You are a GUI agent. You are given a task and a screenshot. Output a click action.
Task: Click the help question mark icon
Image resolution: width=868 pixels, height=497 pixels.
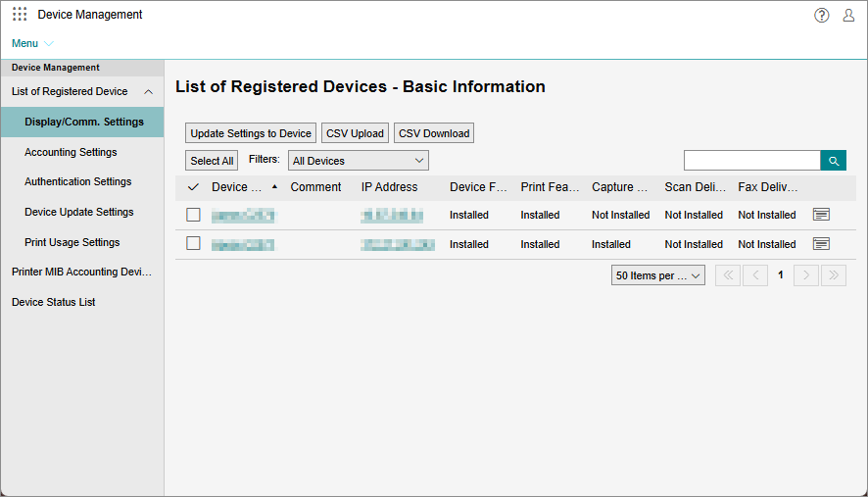coord(821,15)
